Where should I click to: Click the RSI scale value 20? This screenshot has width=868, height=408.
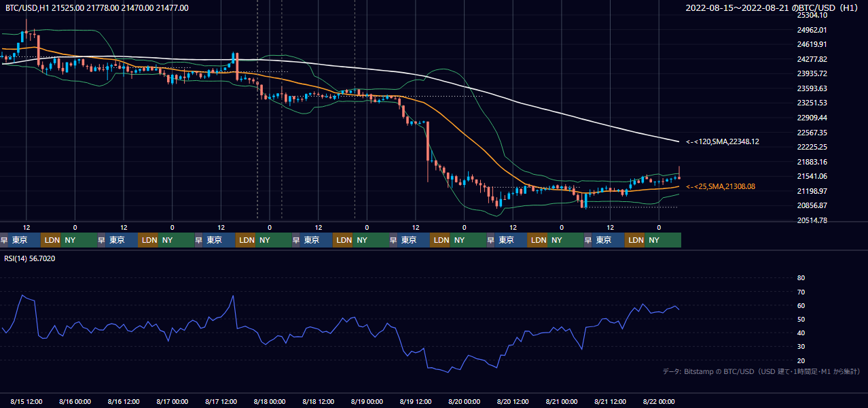pyautogui.click(x=801, y=360)
